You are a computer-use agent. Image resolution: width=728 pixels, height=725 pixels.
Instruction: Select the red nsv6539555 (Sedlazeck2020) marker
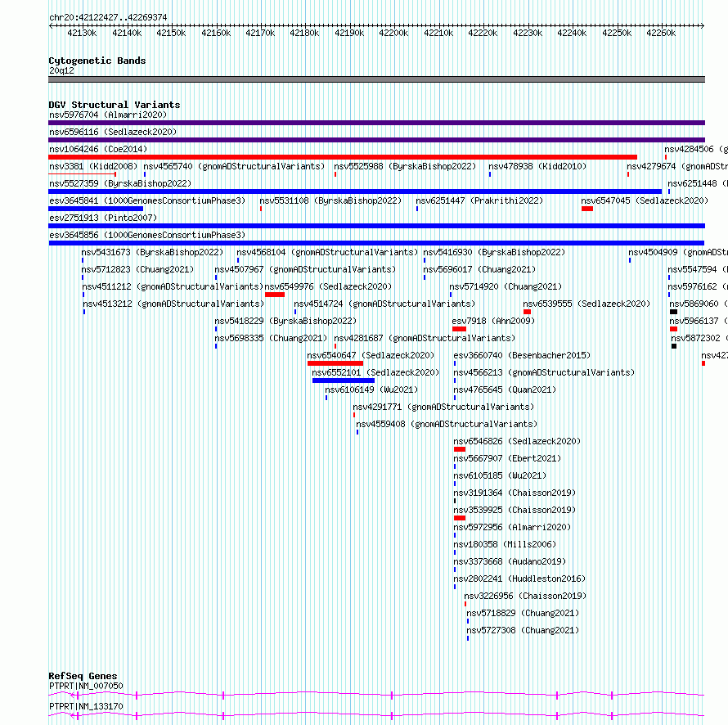click(527, 312)
